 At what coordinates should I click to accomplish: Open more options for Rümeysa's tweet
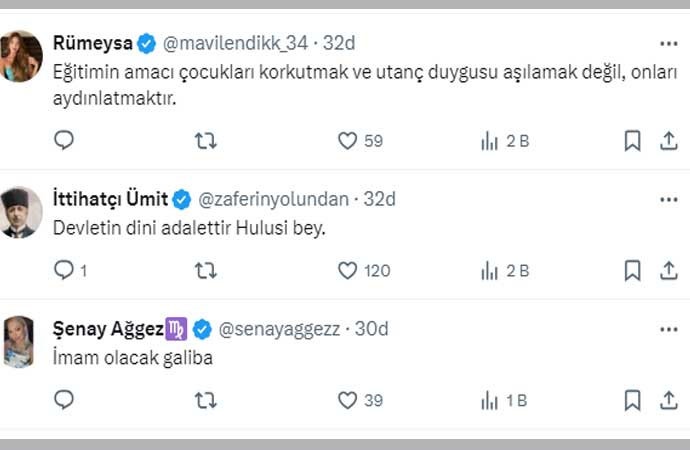click(x=669, y=44)
